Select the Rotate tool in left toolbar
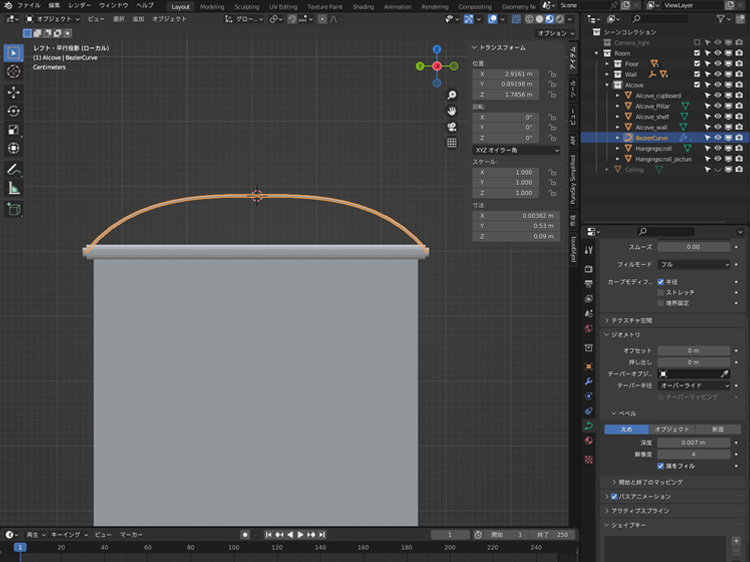The width and height of the screenshot is (750, 562). click(14, 110)
